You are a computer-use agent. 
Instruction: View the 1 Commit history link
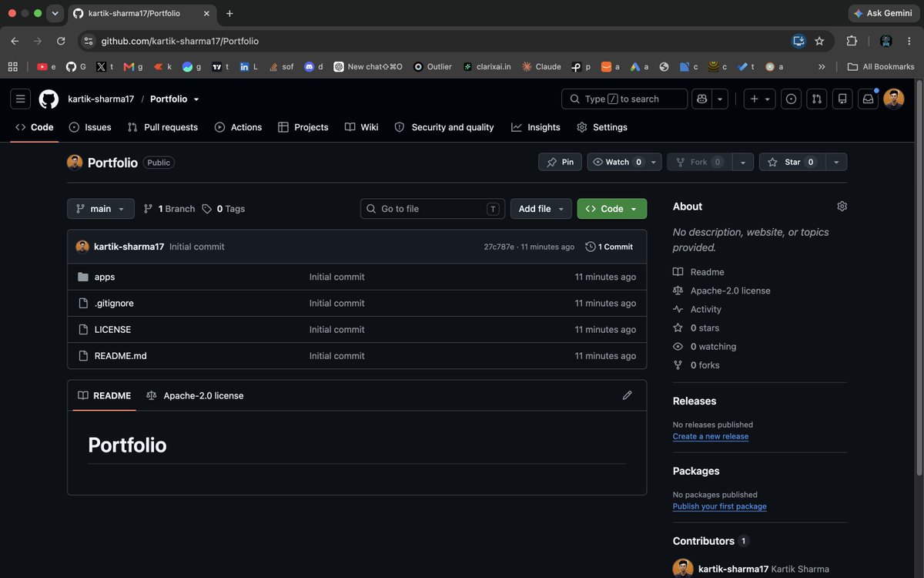click(609, 247)
